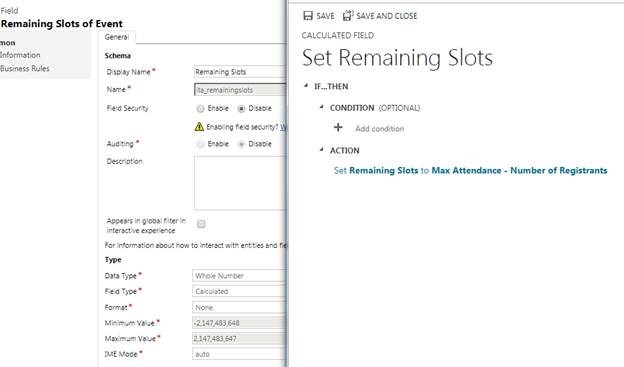Click SAVE AND CLOSE button label

(x=386, y=16)
